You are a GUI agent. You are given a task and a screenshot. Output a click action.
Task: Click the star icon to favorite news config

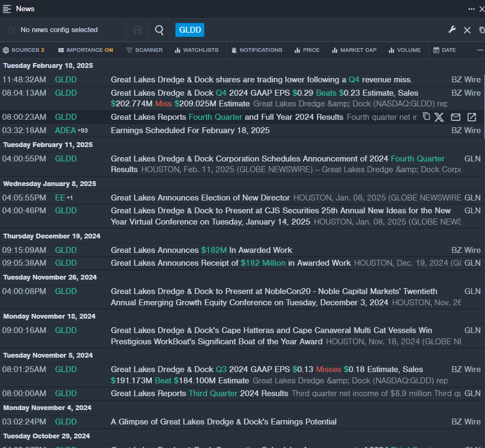(11, 30)
